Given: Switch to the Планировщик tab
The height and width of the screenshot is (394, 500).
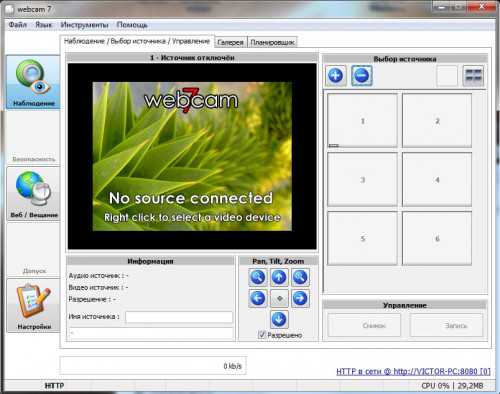Looking at the screenshot, I should (x=272, y=42).
